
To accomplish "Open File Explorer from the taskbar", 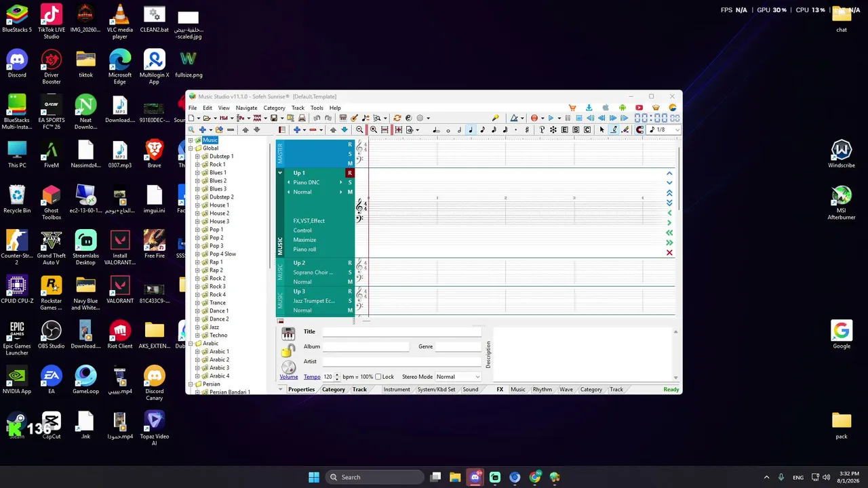I will pyautogui.click(x=455, y=477).
